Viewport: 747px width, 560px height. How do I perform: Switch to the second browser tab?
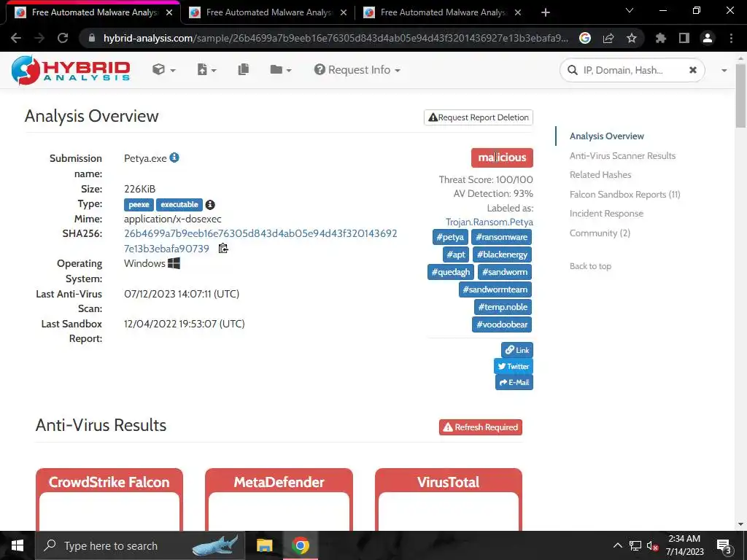click(268, 12)
